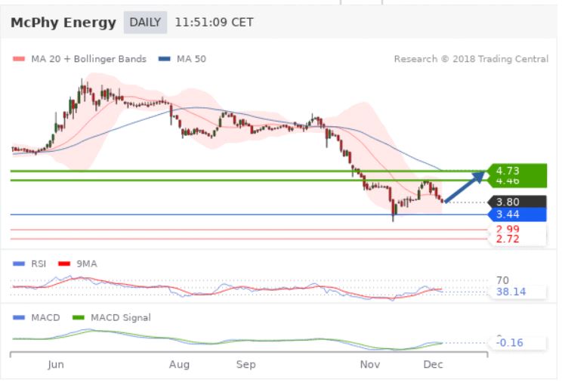Viewport: 565px width, 392px height.
Task: Click the 9MA legend label
Action: 87,264
